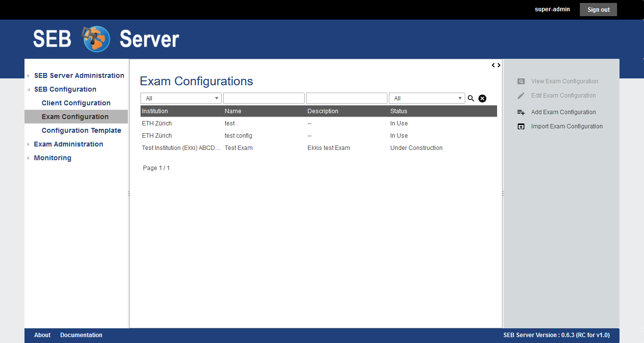Click the Add Exam Configuration icon

tap(521, 112)
